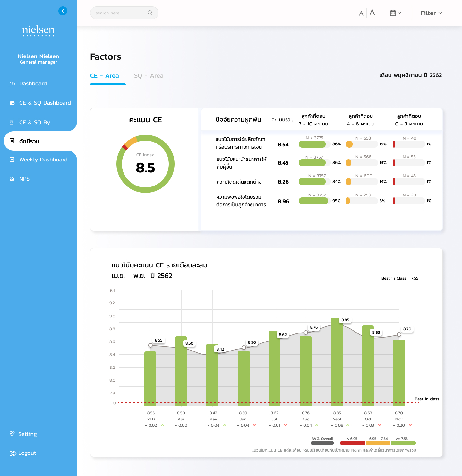The image size is (462, 476).
Task: Click the CE Index donut gauge
Action: pyautogui.click(x=145, y=164)
